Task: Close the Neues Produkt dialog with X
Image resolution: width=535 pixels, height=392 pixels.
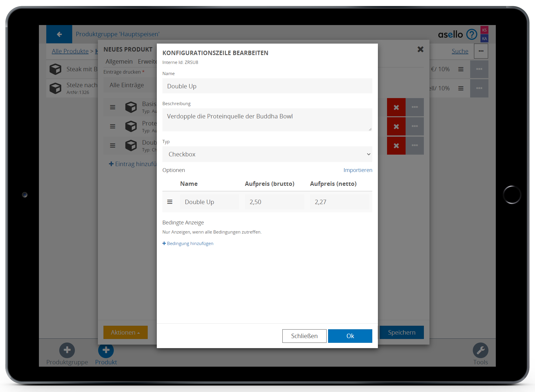Action: coord(420,49)
